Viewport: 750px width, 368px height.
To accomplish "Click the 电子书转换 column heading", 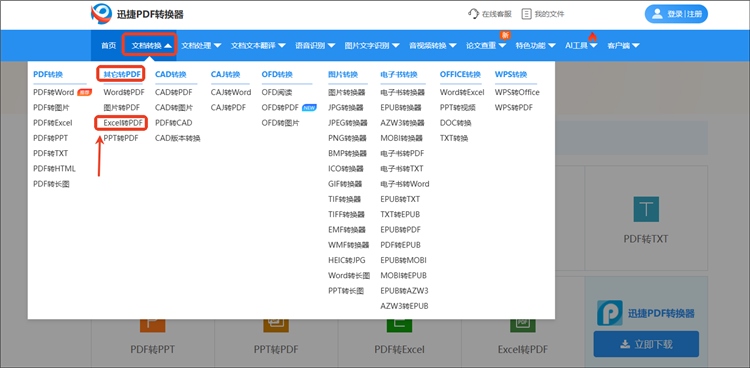I will [x=399, y=75].
